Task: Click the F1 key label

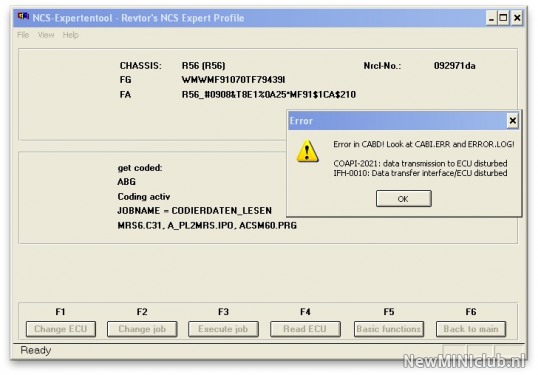Action: 60,312
